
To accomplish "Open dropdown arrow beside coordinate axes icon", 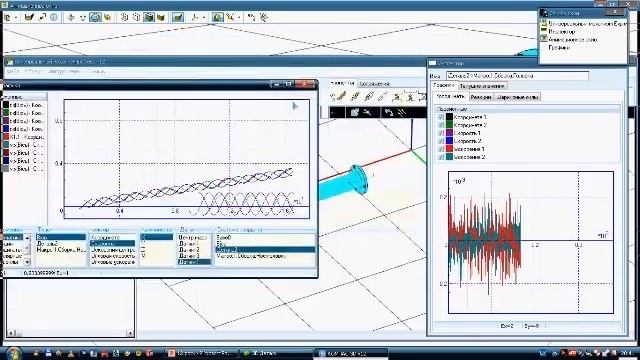I will click(204, 18).
